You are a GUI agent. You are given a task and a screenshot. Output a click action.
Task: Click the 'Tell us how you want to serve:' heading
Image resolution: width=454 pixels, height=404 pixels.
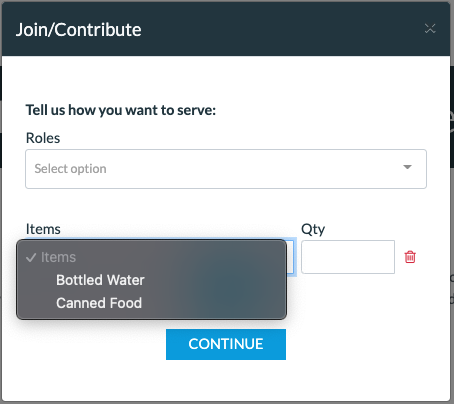pos(121,110)
